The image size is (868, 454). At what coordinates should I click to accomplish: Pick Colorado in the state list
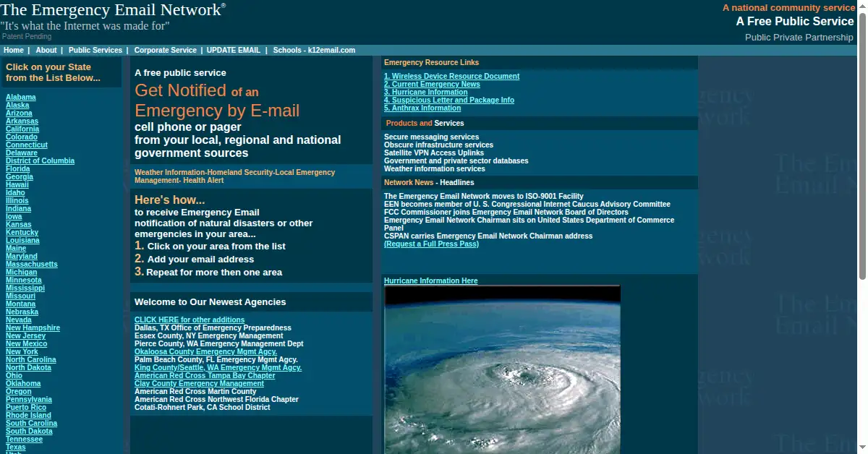(x=22, y=137)
